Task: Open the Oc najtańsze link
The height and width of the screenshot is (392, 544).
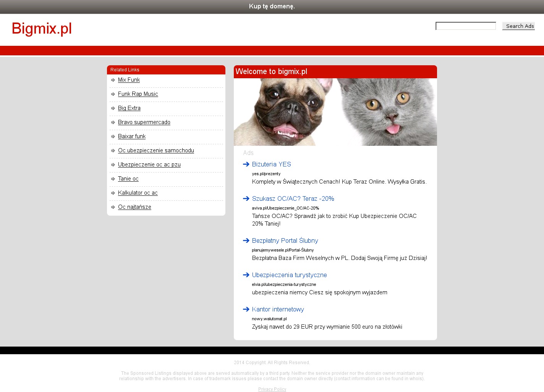Action: (134, 207)
